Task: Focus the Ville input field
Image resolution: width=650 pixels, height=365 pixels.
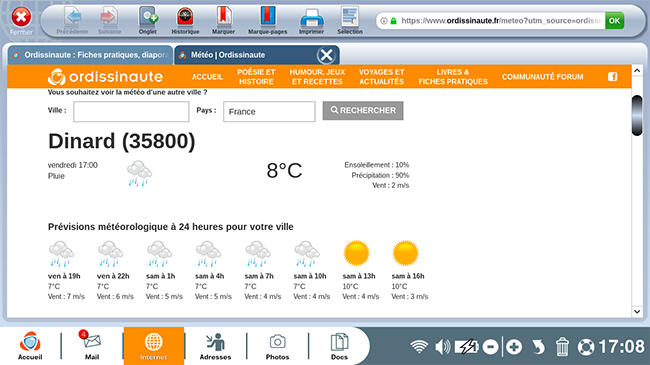Action: 131,112
